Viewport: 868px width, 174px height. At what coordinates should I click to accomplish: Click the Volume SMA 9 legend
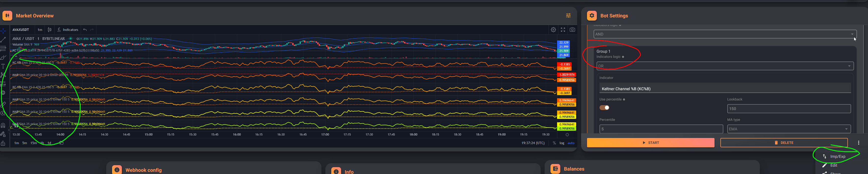click(x=26, y=44)
